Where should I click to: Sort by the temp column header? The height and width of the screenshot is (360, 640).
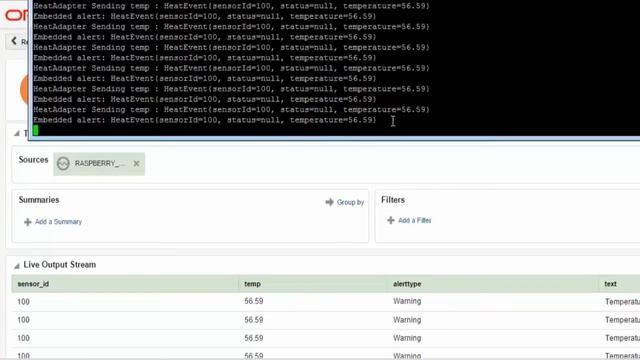click(x=252, y=284)
